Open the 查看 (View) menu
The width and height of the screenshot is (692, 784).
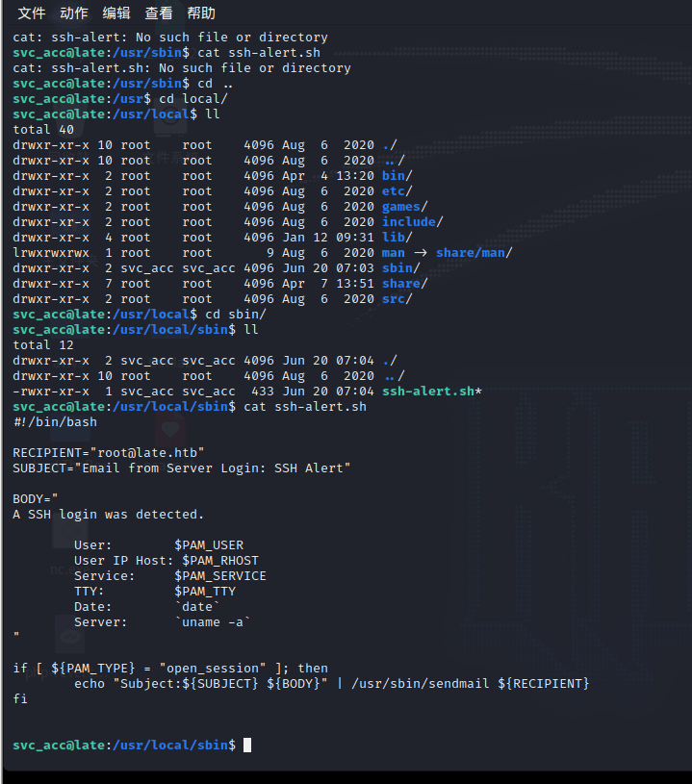tap(159, 13)
